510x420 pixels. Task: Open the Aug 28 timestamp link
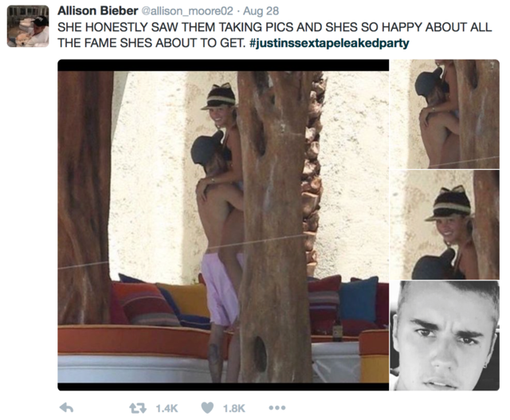261,11
